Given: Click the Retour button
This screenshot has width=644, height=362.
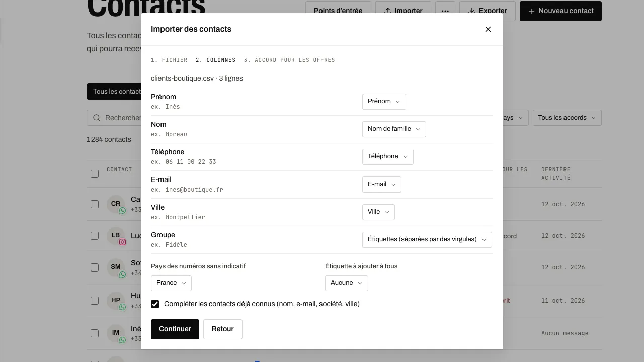Looking at the screenshot, I should [223, 329].
